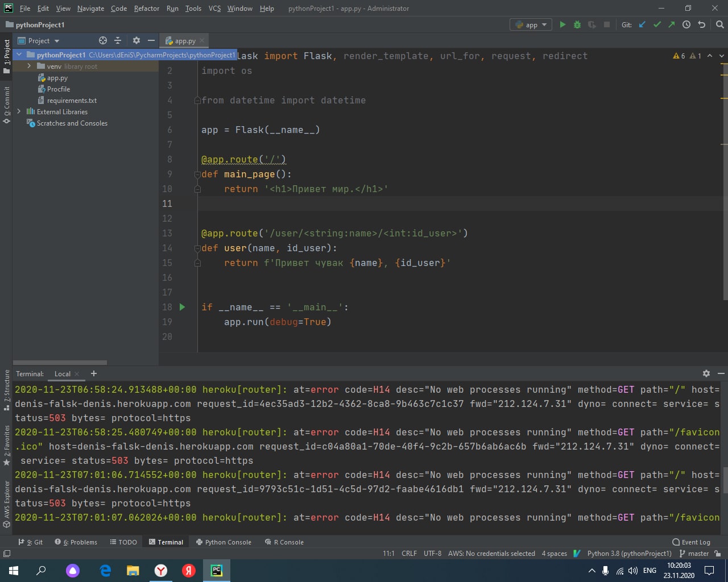This screenshot has width=728, height=582.
Task: Click the master branch status widget
Action: click(x=694, y=554)
